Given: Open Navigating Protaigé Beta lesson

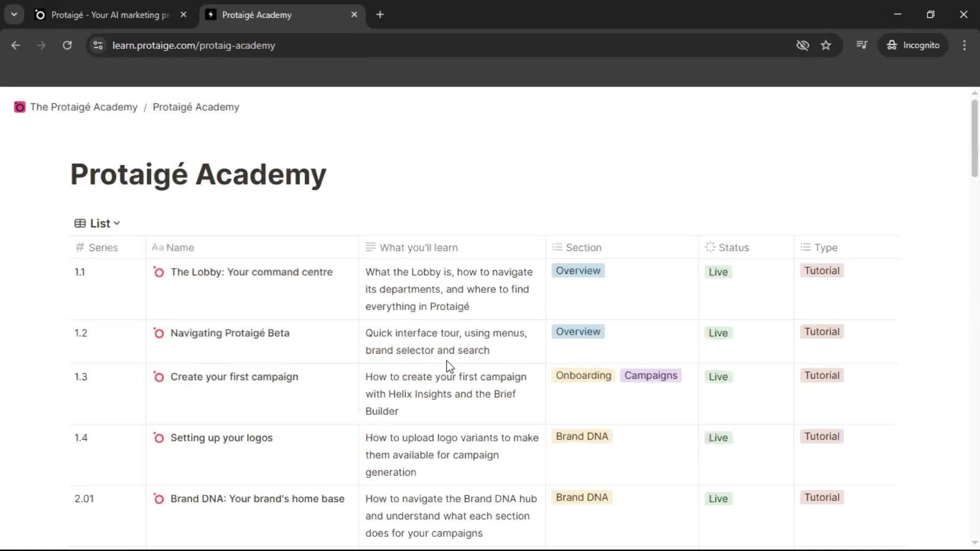Looking at the screenshot, I should click(x=230, y=333).
